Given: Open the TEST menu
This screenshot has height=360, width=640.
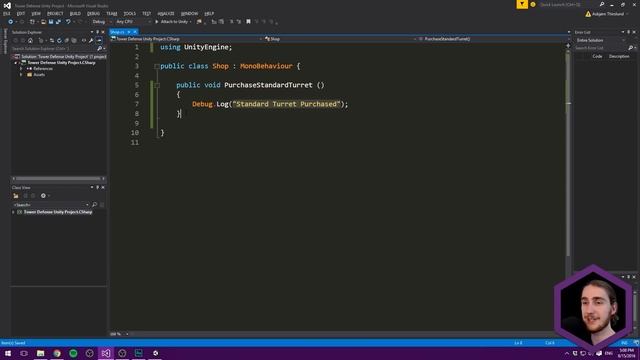Looking at the screenshot, I should point(147,13).
